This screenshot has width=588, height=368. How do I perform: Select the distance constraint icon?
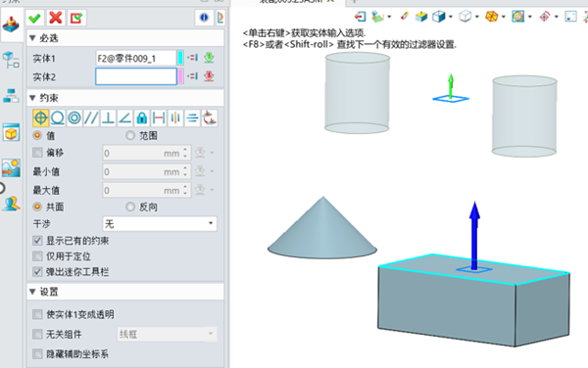(159, 117)
